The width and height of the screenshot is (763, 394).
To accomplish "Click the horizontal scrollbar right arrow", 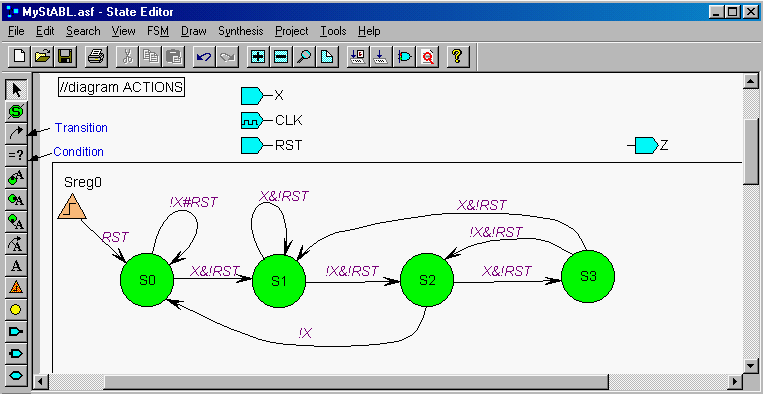I will click(x=735, y=381).
